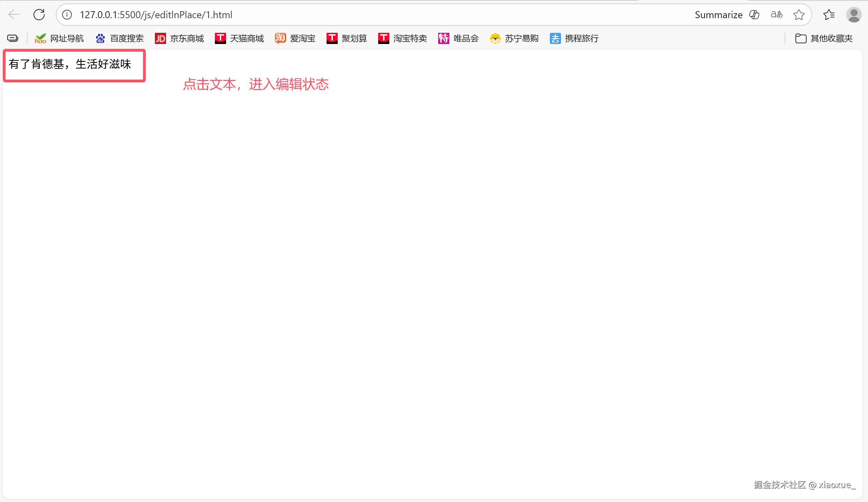Viewport: 868px width, 502px height.
Task: Open the 携程旅行 bookmark icon
Action: click(x=555, y=38)
